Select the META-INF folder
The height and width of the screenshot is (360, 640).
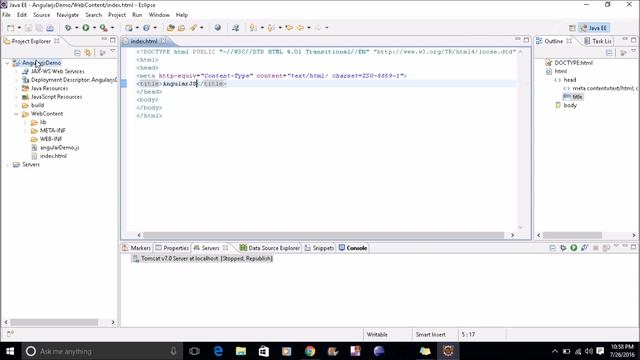[x=52, y=131]
